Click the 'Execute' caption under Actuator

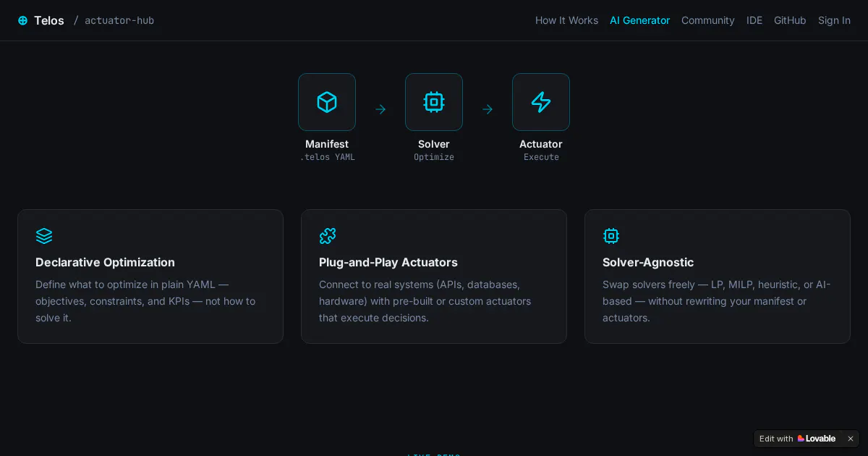(541, 157)
